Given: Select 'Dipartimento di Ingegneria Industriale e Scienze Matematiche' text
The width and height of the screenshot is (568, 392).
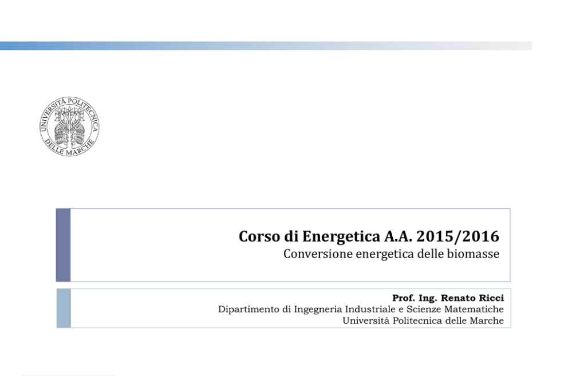Looking at the screenshot, I should coord(361,309).
